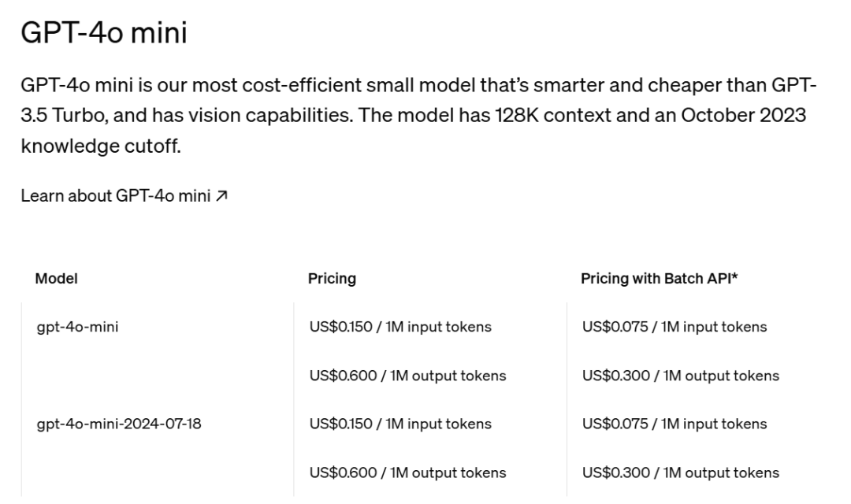
Task: Click gpt-4o-mini US$0.600 output tokens price
Action: [x=407, y=376]
